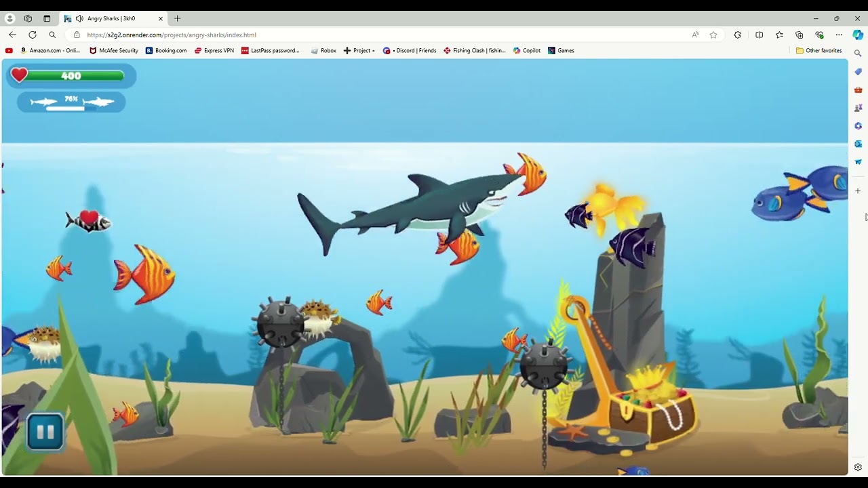This screenshot has height=488, width=868.
Task: Open the Copilot sidebar icon
Action: [x=858, y=35]
